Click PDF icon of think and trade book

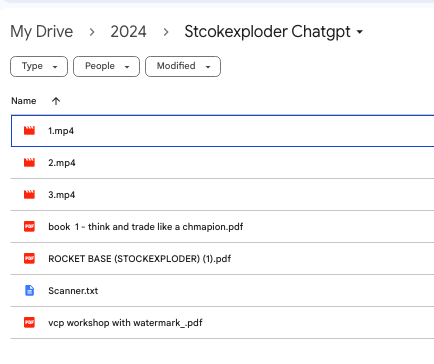click(x=29, y=226)
